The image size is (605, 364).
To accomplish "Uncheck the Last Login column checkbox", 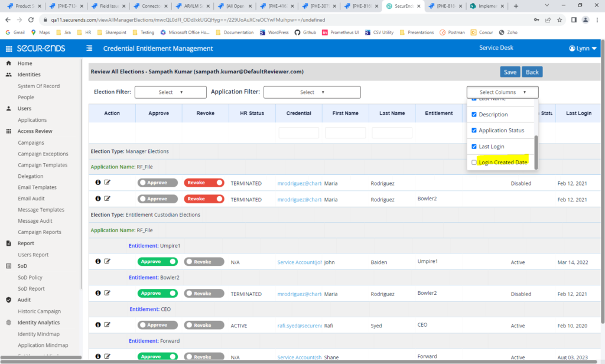I will [x=474, y=147].
